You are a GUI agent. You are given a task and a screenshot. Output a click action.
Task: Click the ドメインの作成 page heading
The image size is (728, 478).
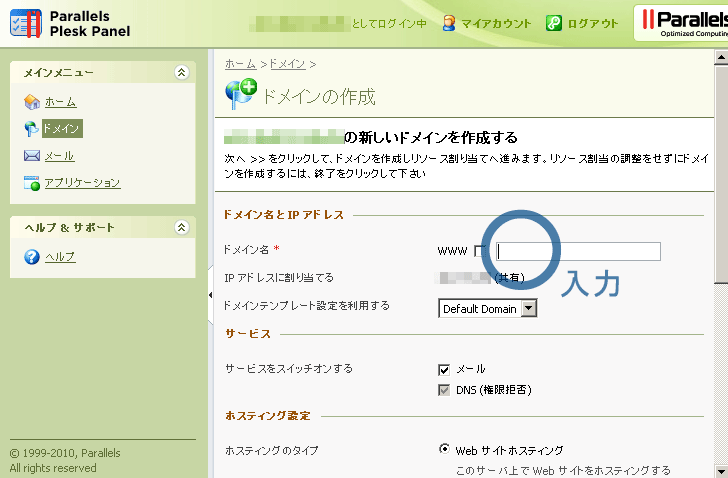click(x=318, y=97)
